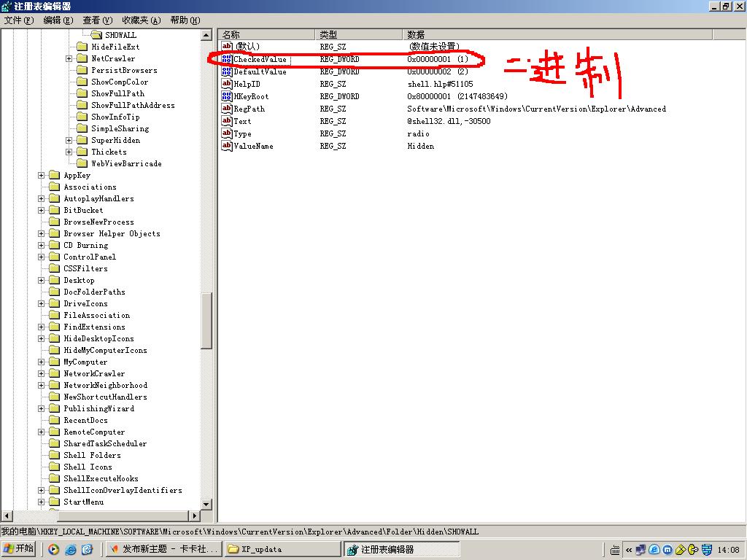
Task: Click the Desktop folder icon in tree
Action: point(55,280)
